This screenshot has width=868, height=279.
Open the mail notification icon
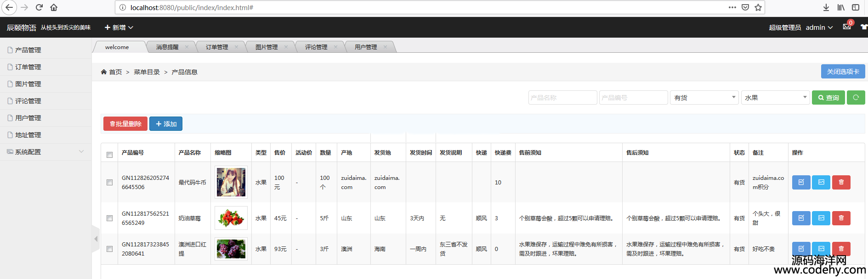tap(846, 27)
